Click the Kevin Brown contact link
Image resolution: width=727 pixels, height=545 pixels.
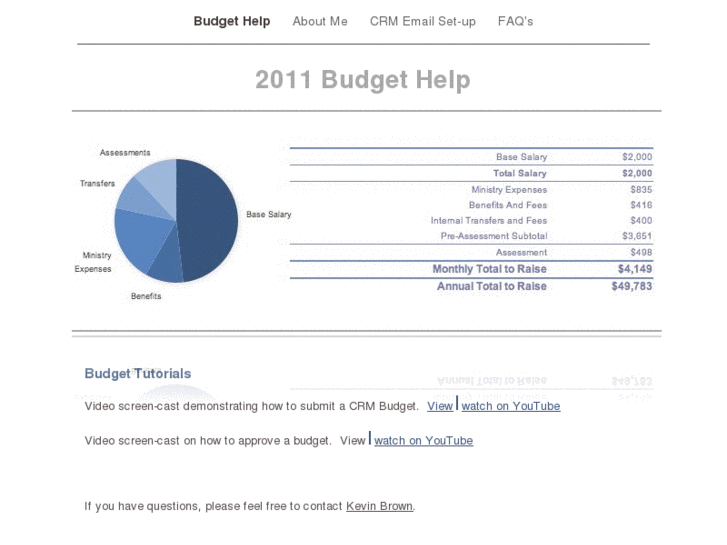tap(379, 506)
